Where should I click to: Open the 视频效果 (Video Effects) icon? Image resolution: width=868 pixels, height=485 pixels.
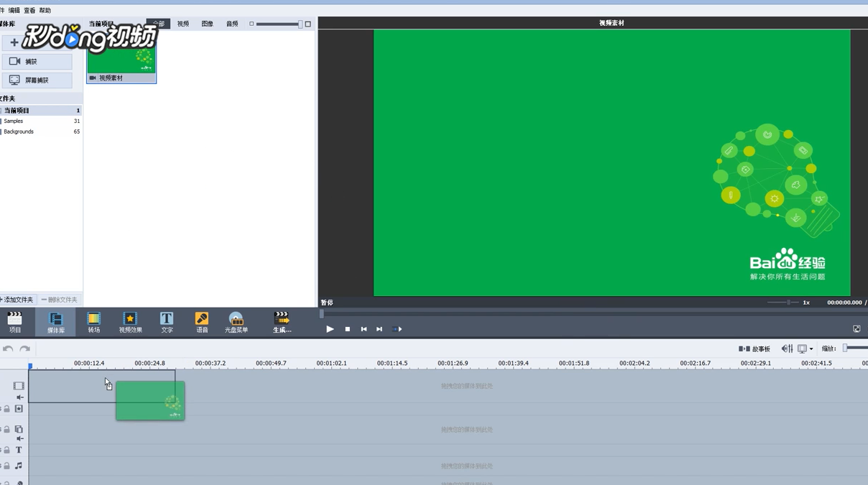coord(130,322)
